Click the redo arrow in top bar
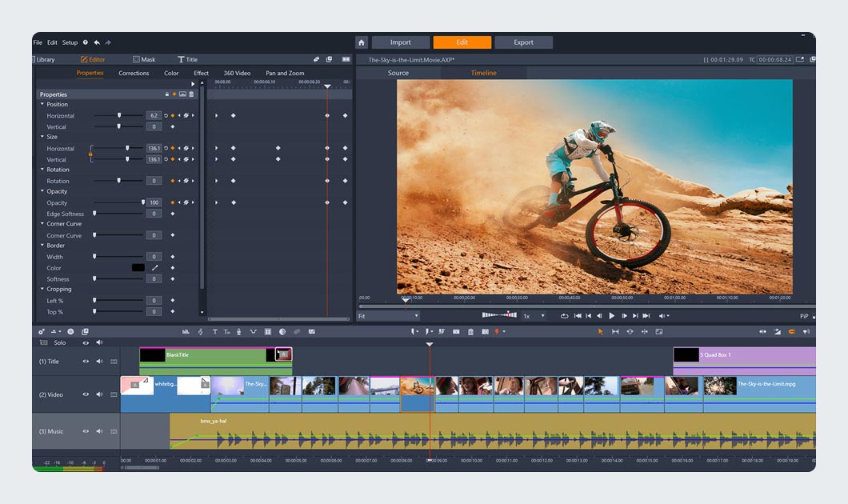Screen dimensions: 848x504 coord(108,42)
